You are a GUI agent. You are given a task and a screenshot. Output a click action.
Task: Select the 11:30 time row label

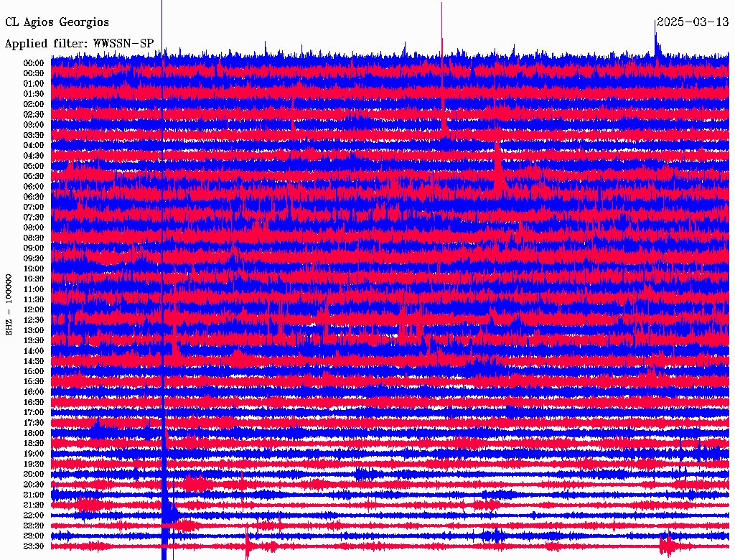point(34,299)
